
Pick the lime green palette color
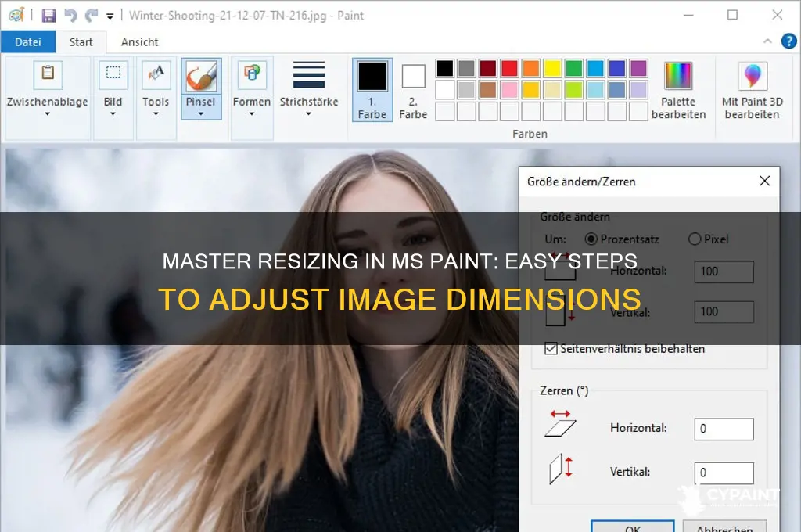tap(573, 90)
